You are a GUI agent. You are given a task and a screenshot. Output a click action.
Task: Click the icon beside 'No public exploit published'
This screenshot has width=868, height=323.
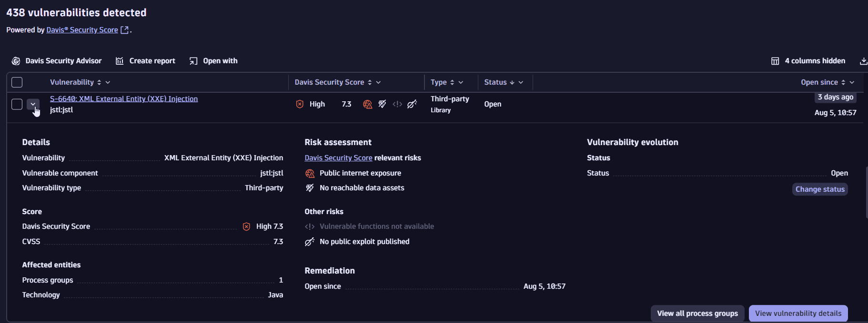point(310,242)
